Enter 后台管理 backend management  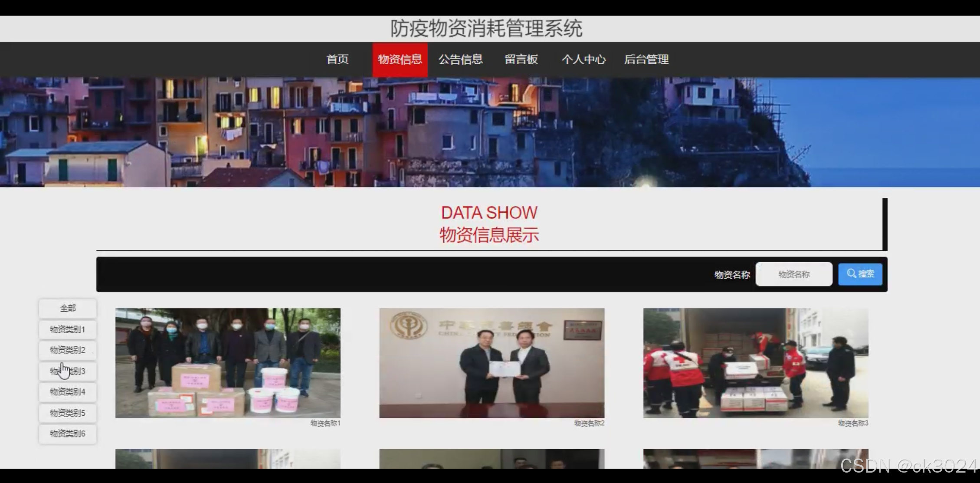point(646,59)
